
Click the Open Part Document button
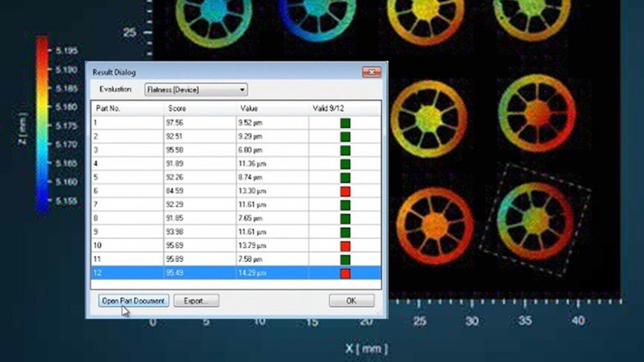coord(134,300)
